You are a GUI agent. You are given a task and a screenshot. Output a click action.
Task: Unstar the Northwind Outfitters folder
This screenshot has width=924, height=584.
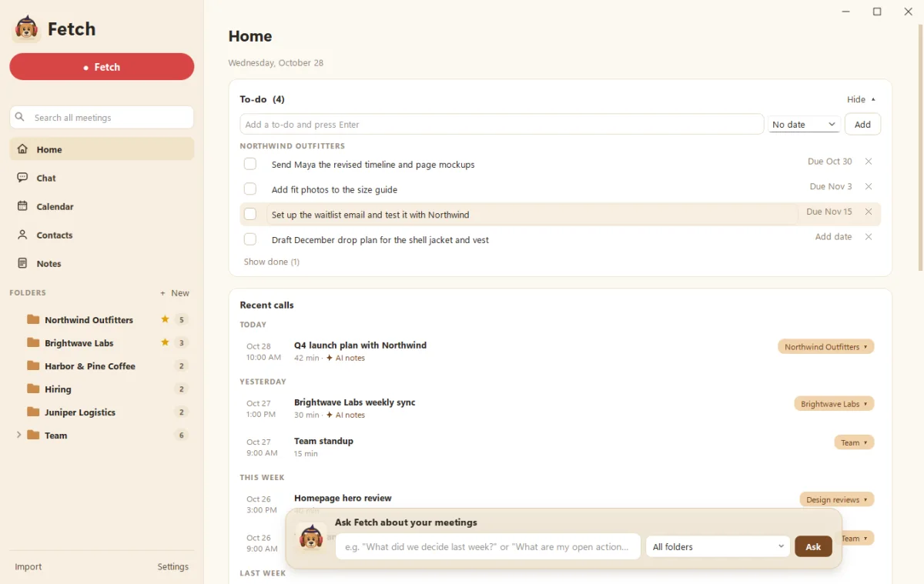[165, 319]
